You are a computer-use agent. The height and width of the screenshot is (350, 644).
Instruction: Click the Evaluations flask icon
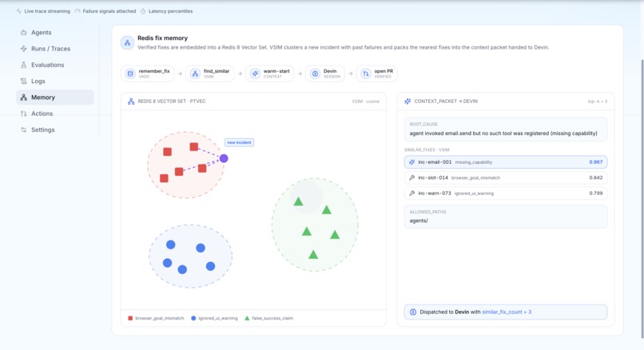point(23,65)
